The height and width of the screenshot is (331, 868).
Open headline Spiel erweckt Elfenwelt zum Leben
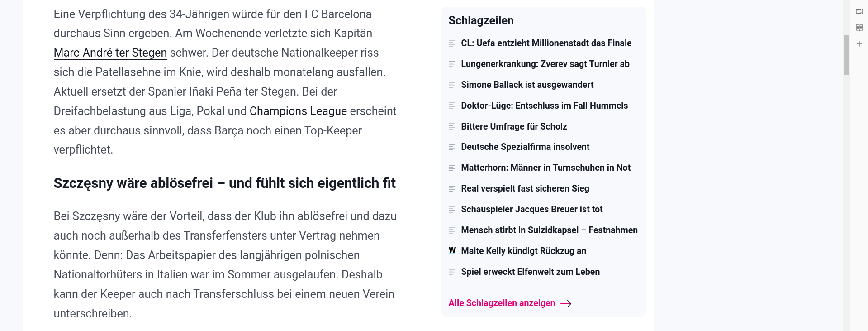coord(530,272)
